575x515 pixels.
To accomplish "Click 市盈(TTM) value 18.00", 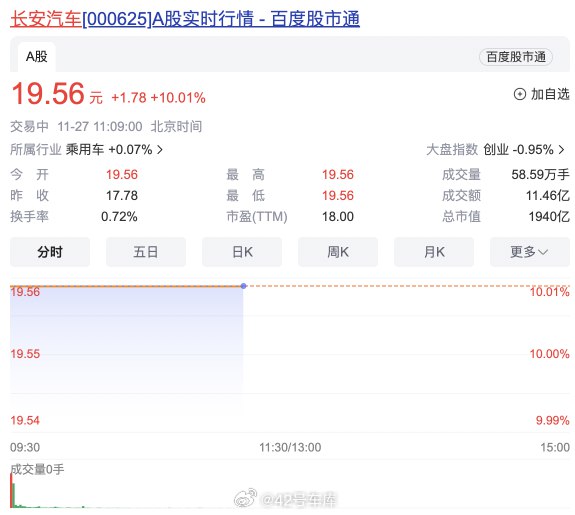I will coord(338,216).
